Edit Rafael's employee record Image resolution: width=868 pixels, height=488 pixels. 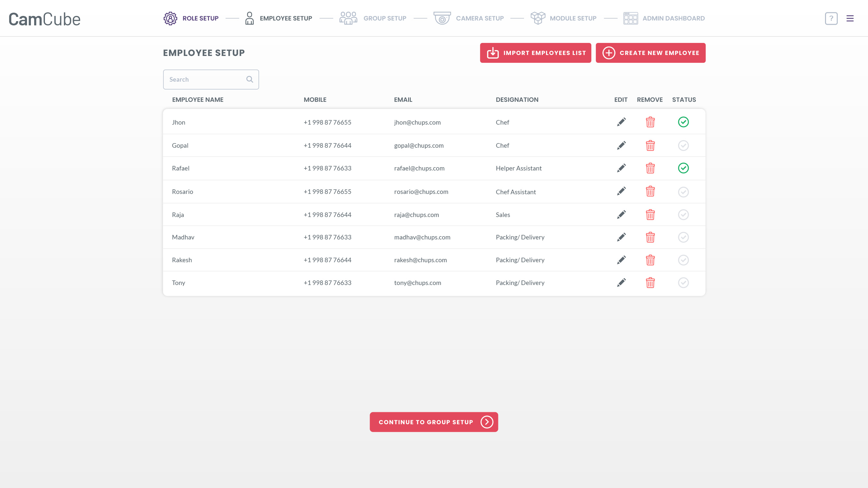point(621,168)
